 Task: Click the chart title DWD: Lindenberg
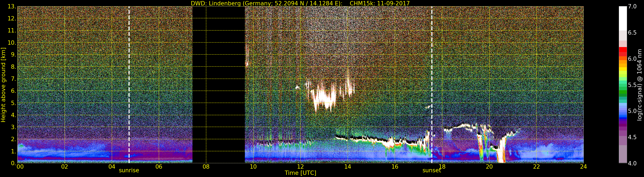300,3
